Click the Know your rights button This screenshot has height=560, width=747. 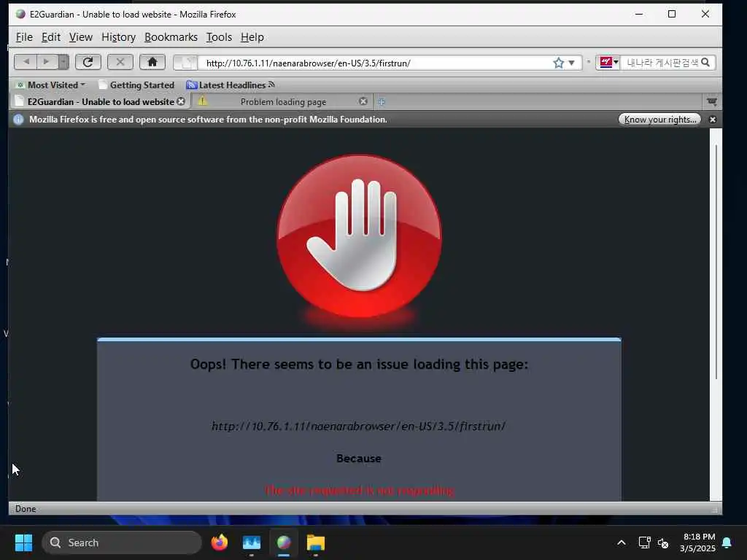pyautogui.click(x=659, y=120)
